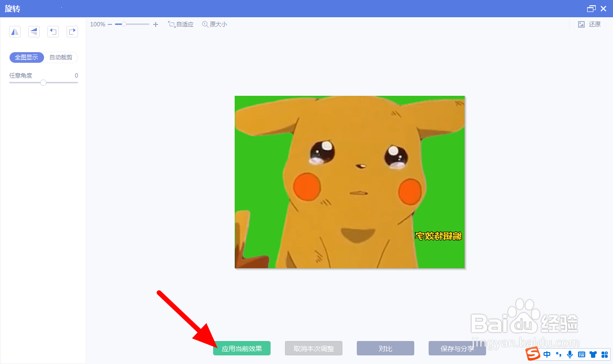Flip the image vertically using the flip icon
The image size is (613, 364).
coord(34,32)
